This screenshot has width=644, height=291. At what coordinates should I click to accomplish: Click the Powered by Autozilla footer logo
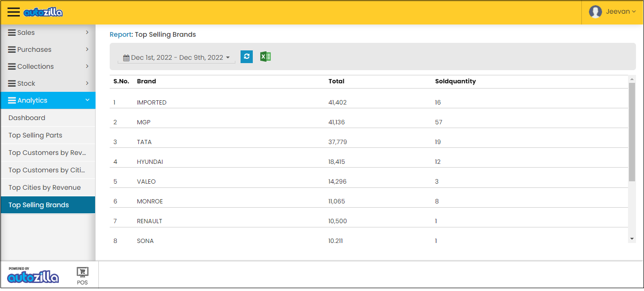click(x=33, y=275)
